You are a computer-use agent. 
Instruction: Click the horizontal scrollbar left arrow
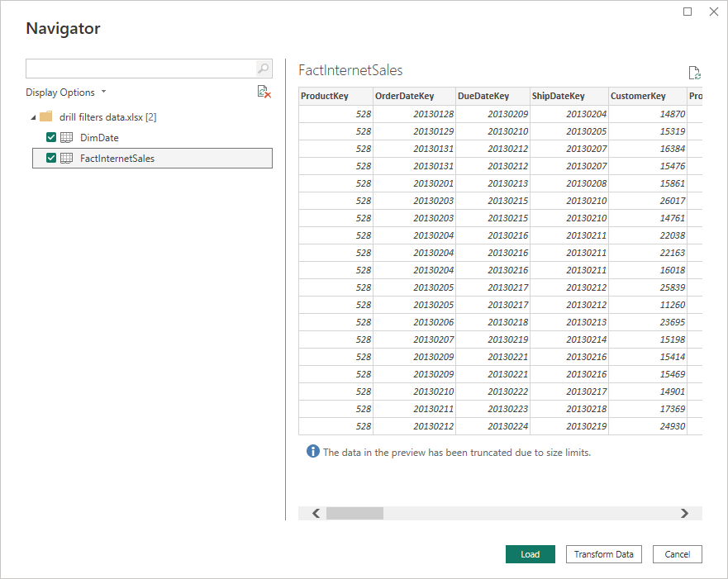click(x=316, y=513)
